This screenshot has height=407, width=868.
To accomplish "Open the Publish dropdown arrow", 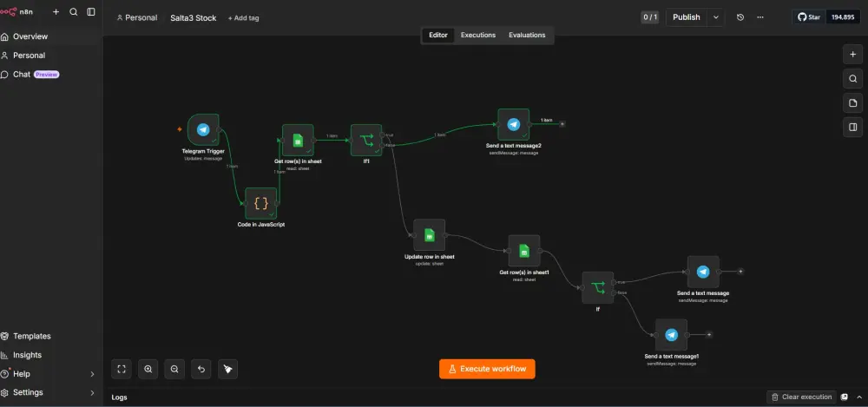I will pos(716,17).
